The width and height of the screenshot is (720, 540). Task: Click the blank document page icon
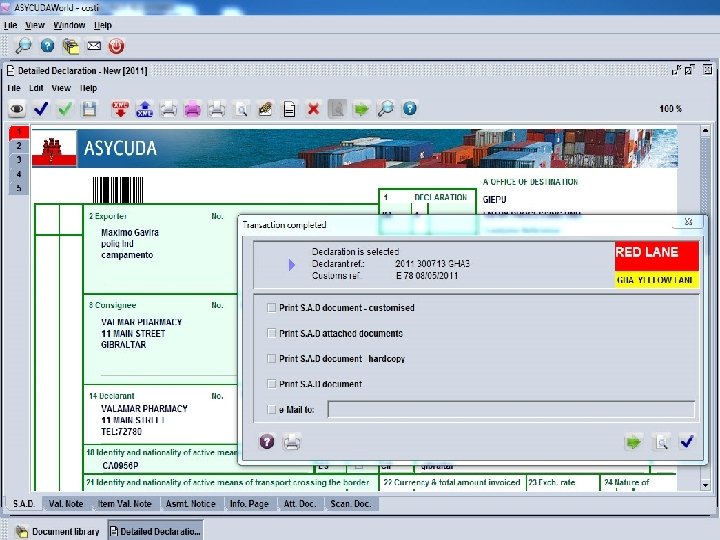pyautogui.click(x=289, y=109)
